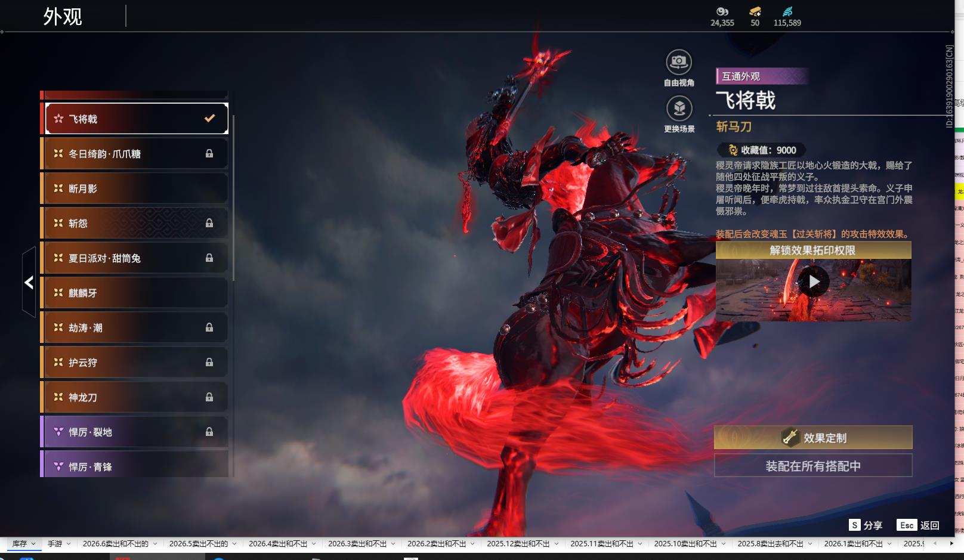This screenshot has width=964, height=560.
Task: Expand the dropdown arrow on 2025.11卖出和不出 tab
Action: click(x=640, y=544)
